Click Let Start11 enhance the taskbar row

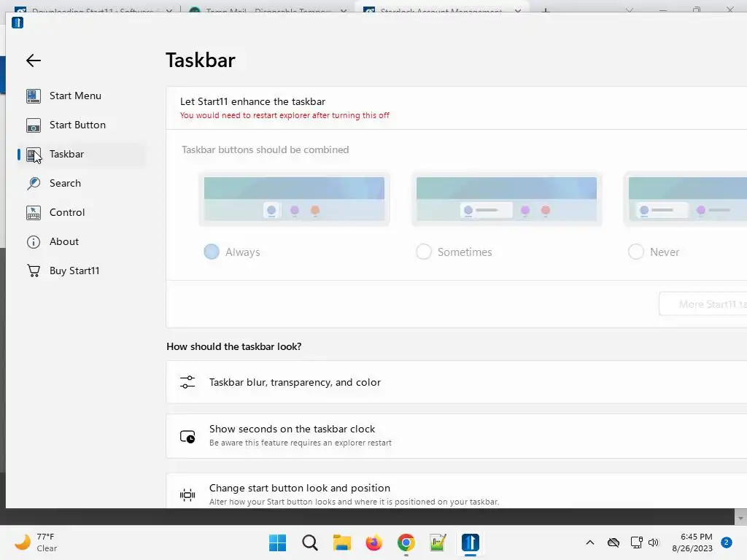457,108
